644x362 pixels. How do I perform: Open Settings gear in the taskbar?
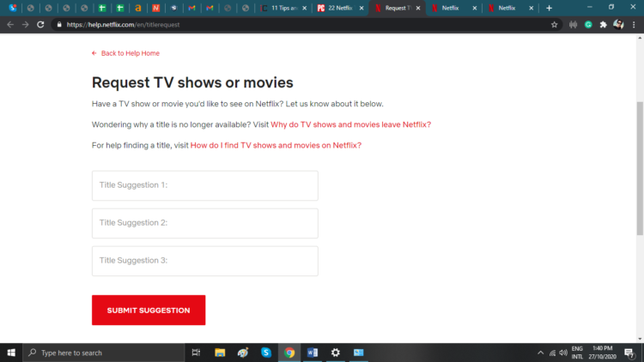click(x=336, y=353)
